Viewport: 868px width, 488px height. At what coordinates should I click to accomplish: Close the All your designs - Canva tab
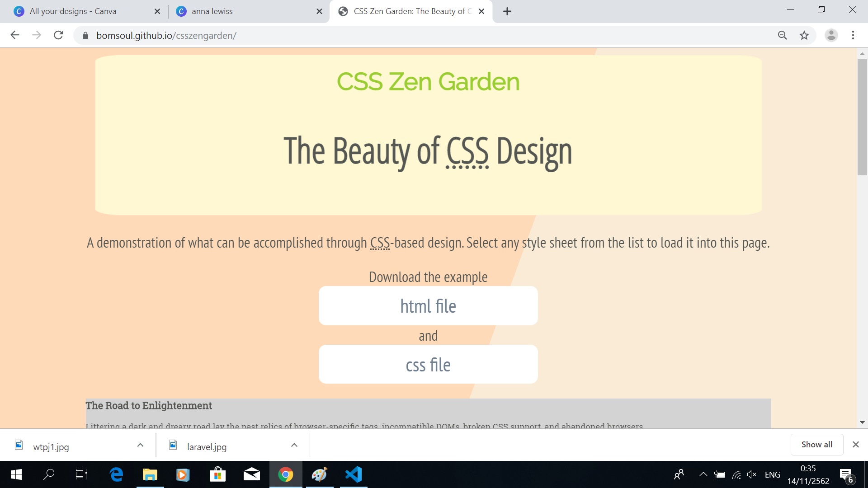tap(157, 11)
